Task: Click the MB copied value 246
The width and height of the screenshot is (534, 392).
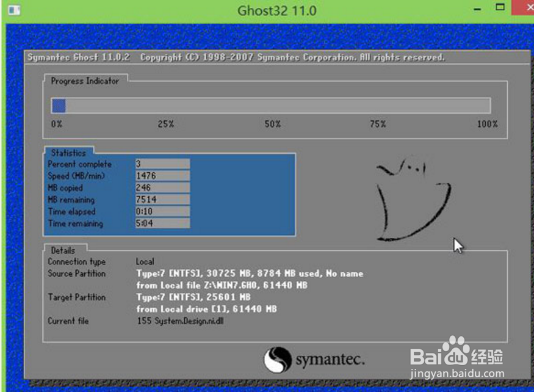Action: tap(162, 188)
